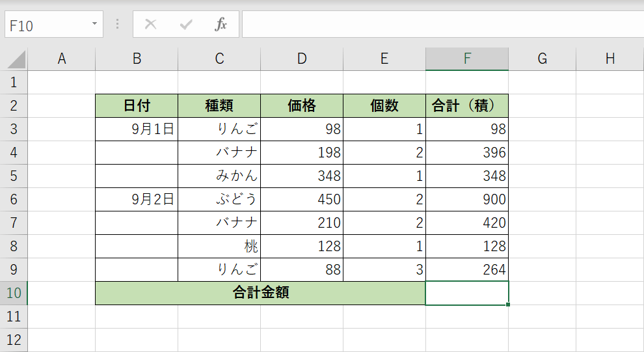The image size is (644, 352).
Task: Click the りんご cell in row 9
Action: click(219, 270)
